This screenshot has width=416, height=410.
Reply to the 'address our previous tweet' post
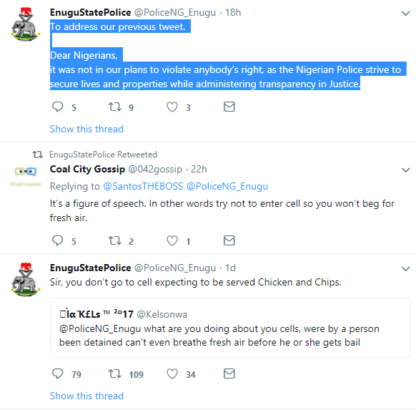click(x=58, y=107)
